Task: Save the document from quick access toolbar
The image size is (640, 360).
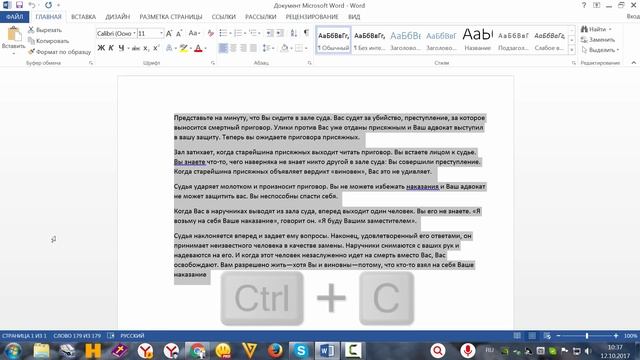Action: (19, 5)
